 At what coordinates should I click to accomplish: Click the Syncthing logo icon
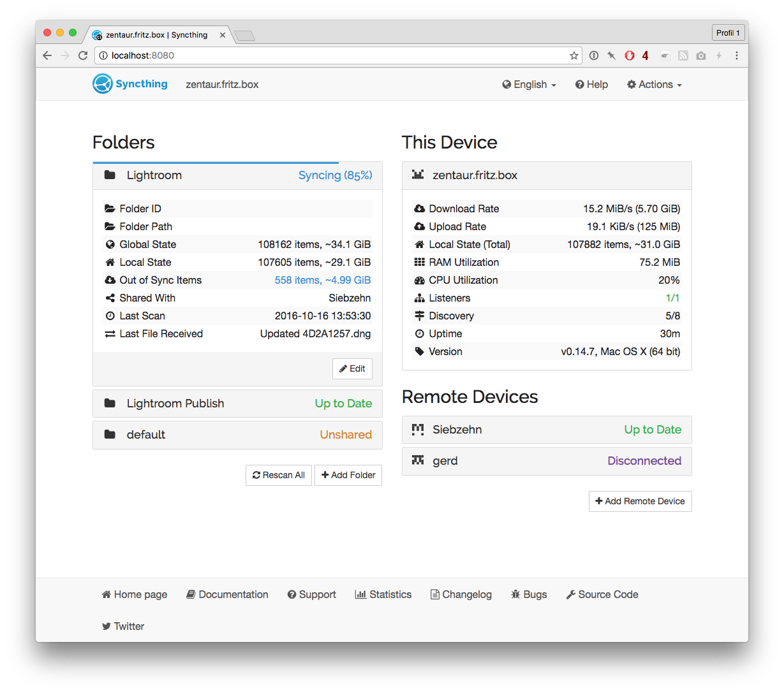click(102, 84)
